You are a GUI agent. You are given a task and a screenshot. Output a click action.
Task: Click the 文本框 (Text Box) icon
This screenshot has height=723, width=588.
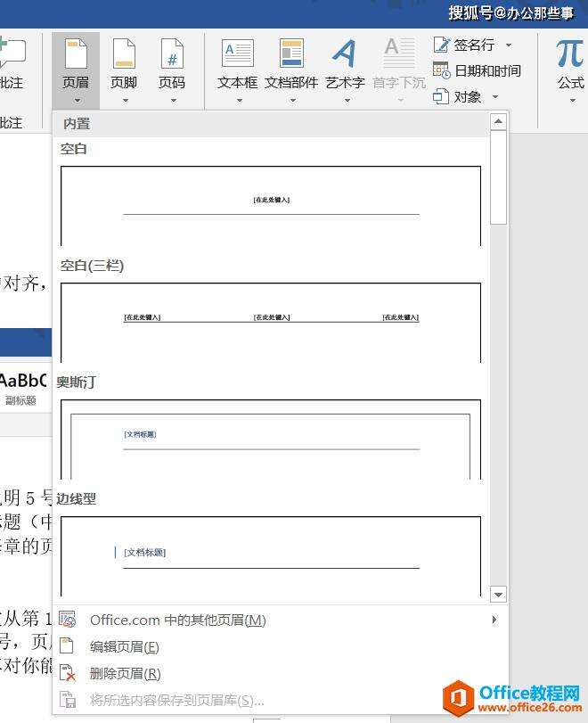tap(237, 53)
